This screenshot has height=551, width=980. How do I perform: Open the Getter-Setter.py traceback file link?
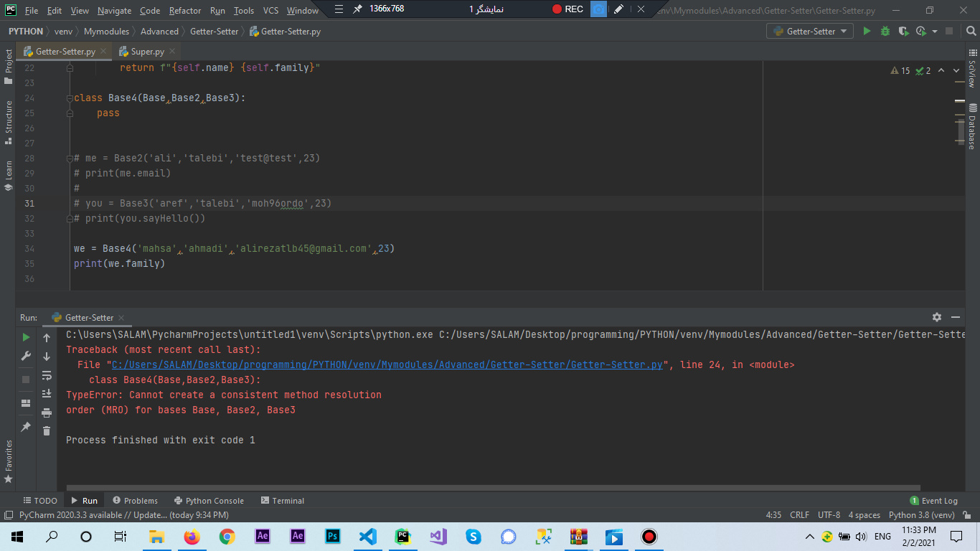click(x=387, y=365)
